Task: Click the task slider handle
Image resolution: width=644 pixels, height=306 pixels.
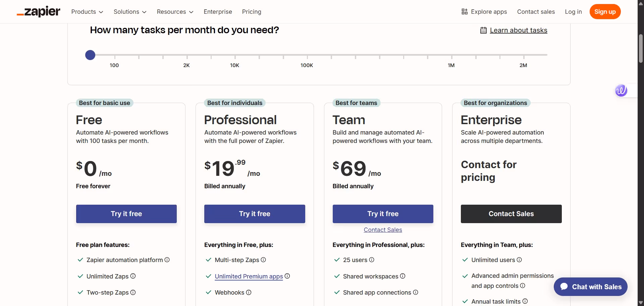Action: click(90, 55)
